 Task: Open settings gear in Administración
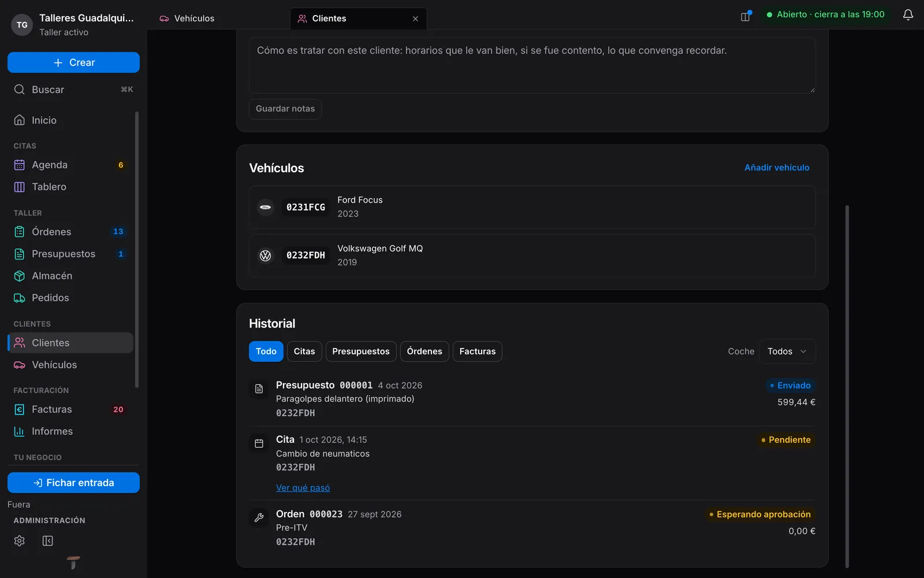19,540
